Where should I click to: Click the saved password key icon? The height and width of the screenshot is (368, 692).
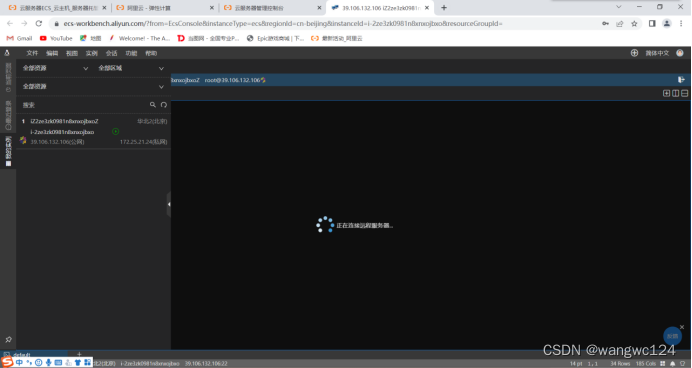pyautogui.click(x=606, y=23)
